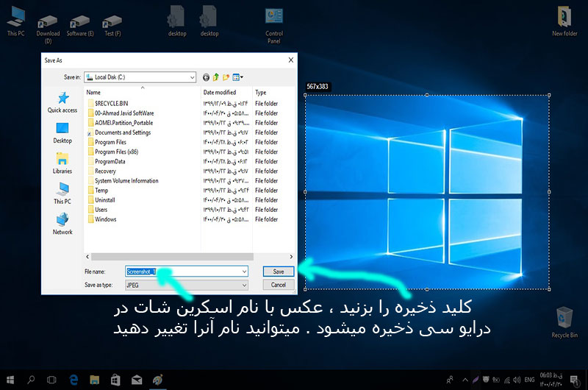Image resolution: width=588 pixels, height=390 pixels.
Task: Expand the File name dropdown arrow
Action: pos(244,272)
